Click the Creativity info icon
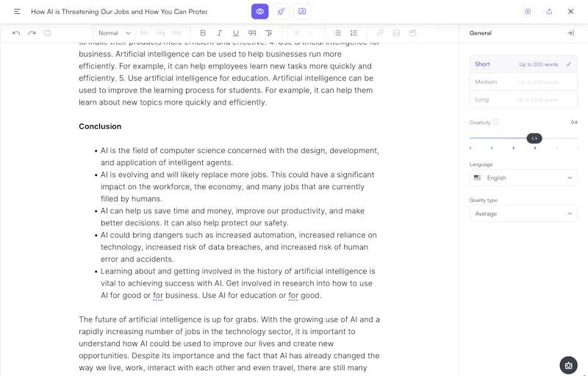This screenshot has width=588, height=376. point(495,122)
